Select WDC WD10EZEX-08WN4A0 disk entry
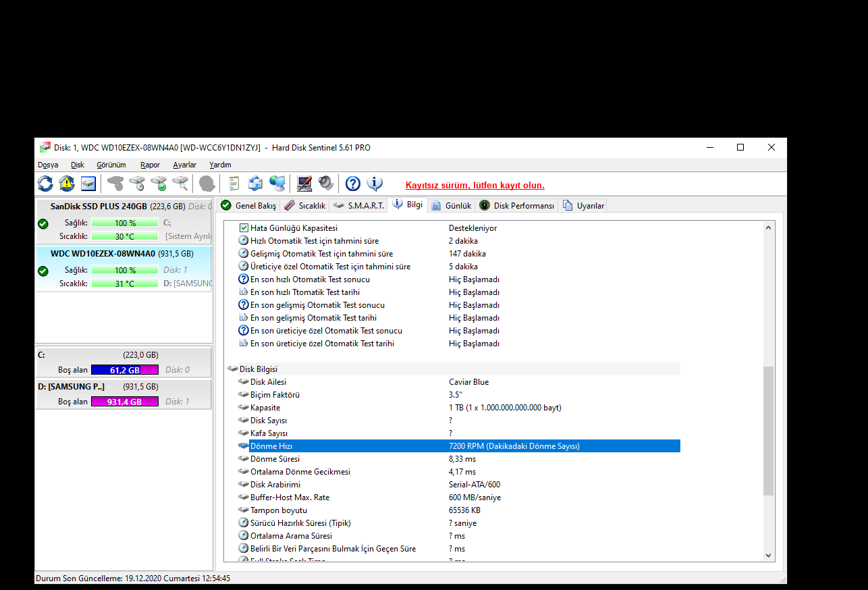The width and height of the screenshot is (868, 590). coord(124,268)
